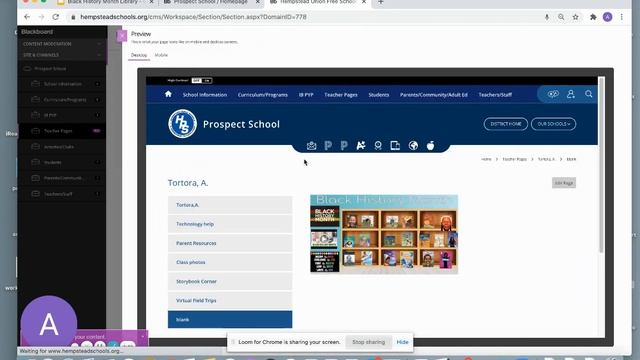Open the Parent Resources sidebar page
Viewport: 640px width, 360px height.
pyautogui.click(x=230, y=243)
